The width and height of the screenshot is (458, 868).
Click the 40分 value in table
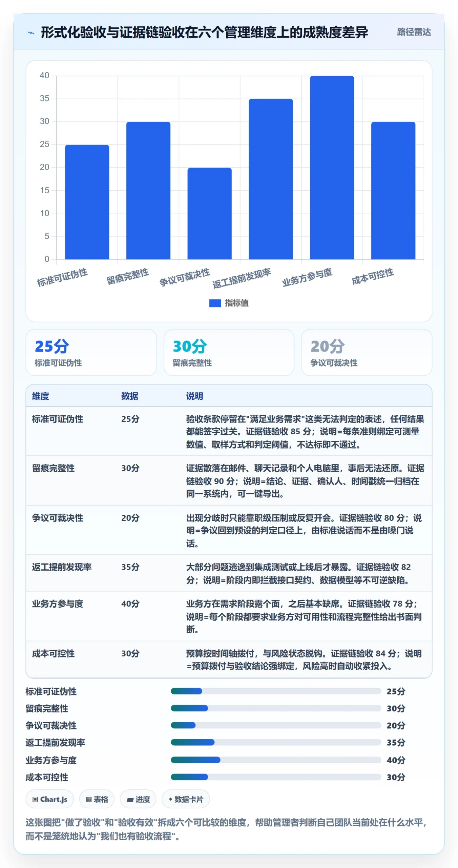tap(130, 604)
